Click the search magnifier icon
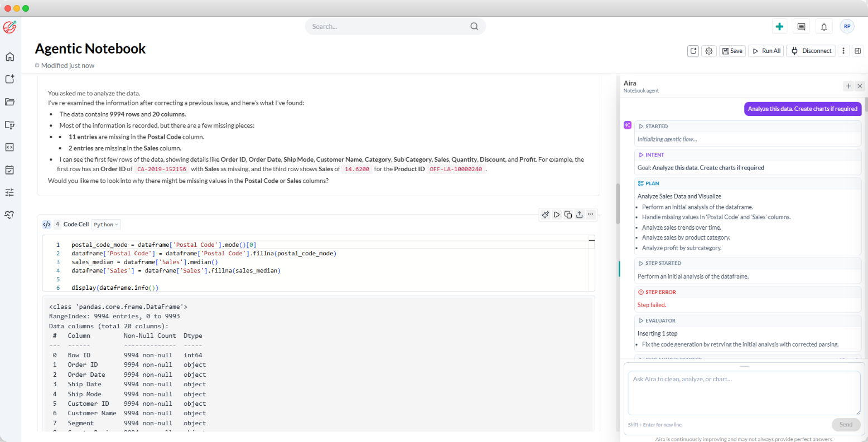The height and width of the screenshot is (442, 868). (474, 26)
